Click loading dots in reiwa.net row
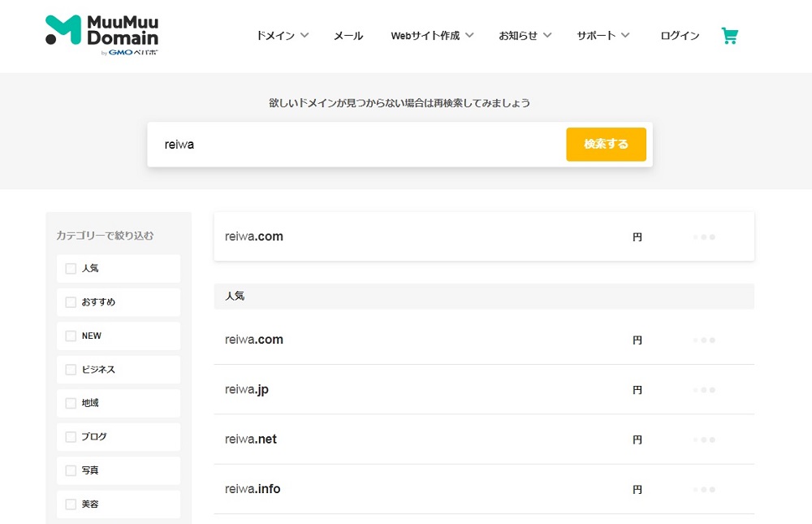 pyautogui.click(x=704, y=440)
